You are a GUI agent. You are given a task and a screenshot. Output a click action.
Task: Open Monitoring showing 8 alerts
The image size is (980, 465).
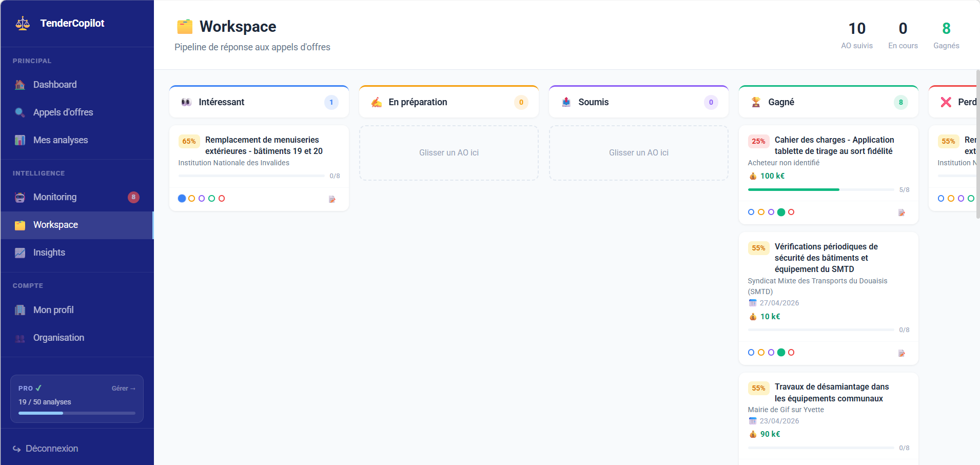coord(54,197)
